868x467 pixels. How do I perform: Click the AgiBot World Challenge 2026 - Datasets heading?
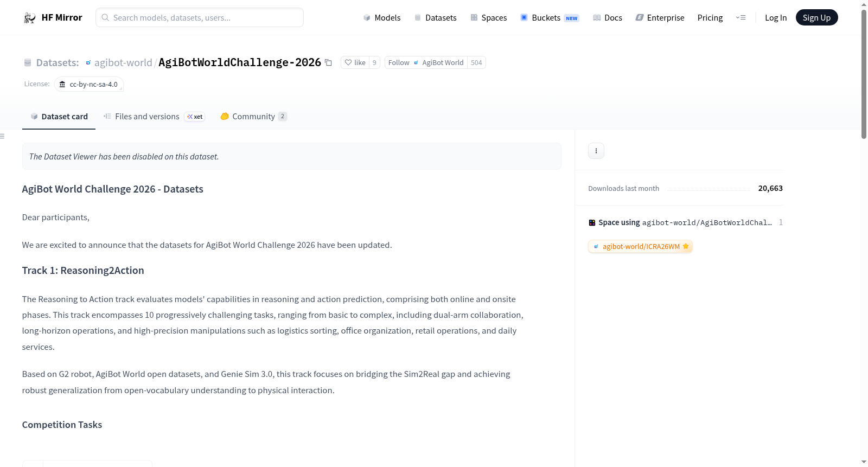(113, 189)
